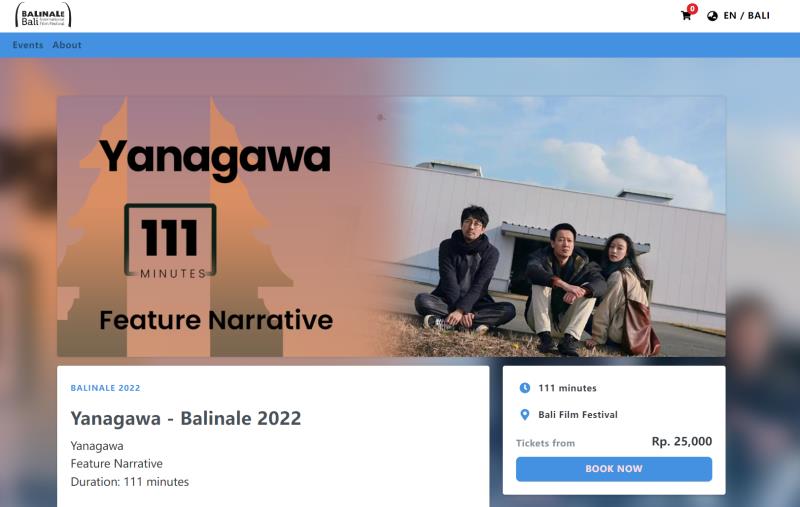Click the BALINALE 2022 category link

105,388
